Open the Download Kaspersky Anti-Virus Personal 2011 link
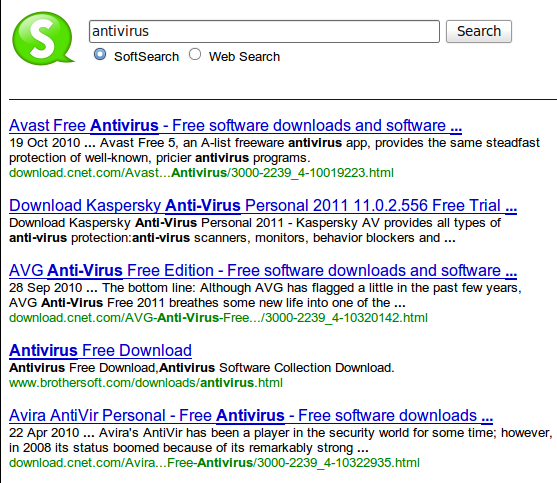Viewport: 557px width, 483px height. 263,206
